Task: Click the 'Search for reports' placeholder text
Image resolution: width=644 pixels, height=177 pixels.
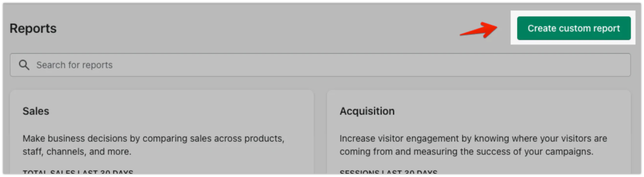Action: [x=75, y=65]
